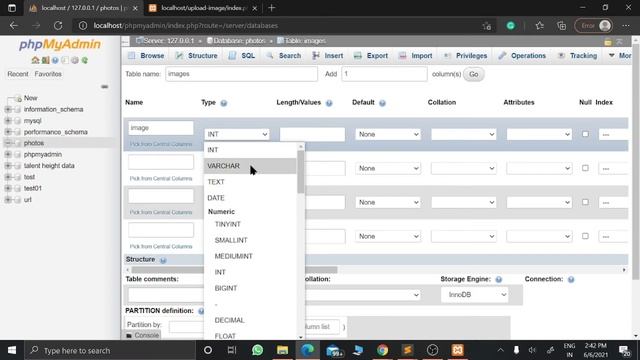Open phpMyAdmin home icon

[35, 60]
